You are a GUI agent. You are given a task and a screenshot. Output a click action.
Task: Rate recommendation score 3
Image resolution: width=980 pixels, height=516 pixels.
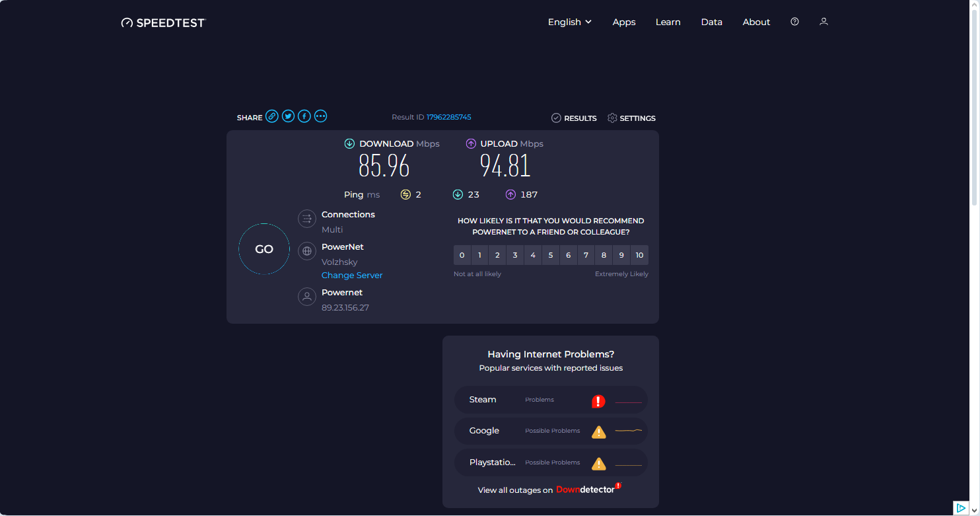[515, 255]
